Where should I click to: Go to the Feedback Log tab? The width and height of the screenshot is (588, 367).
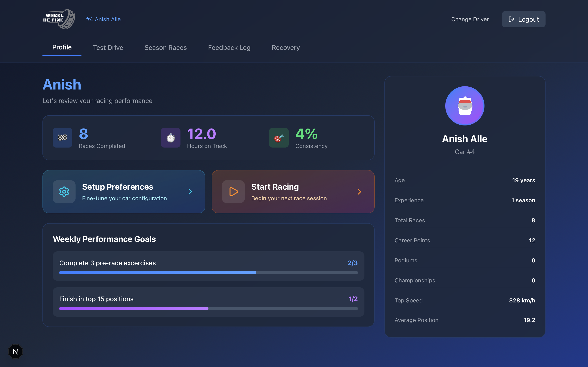point(229,48)
